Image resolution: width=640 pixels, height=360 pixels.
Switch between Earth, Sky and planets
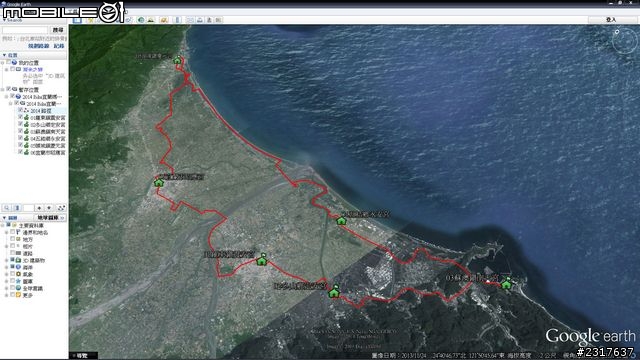(x=164, y=20)
